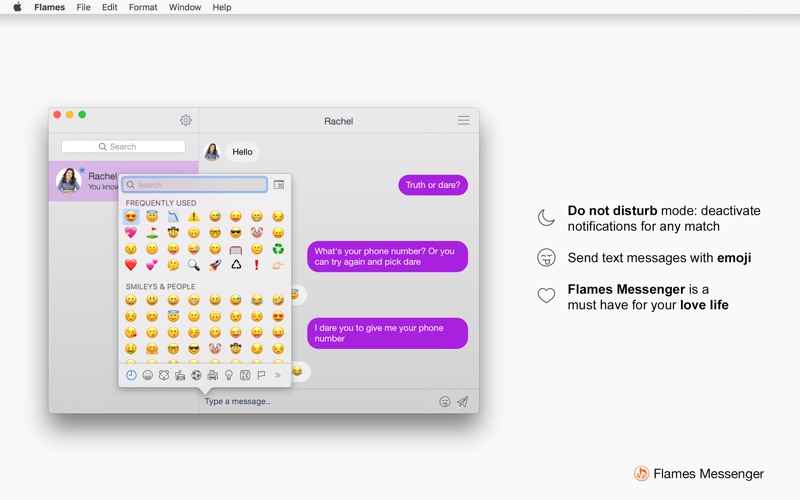Pick the kissing heart face in Smileys & People
Viewport: 800px width, 500px height.
[x=131, y=333]
